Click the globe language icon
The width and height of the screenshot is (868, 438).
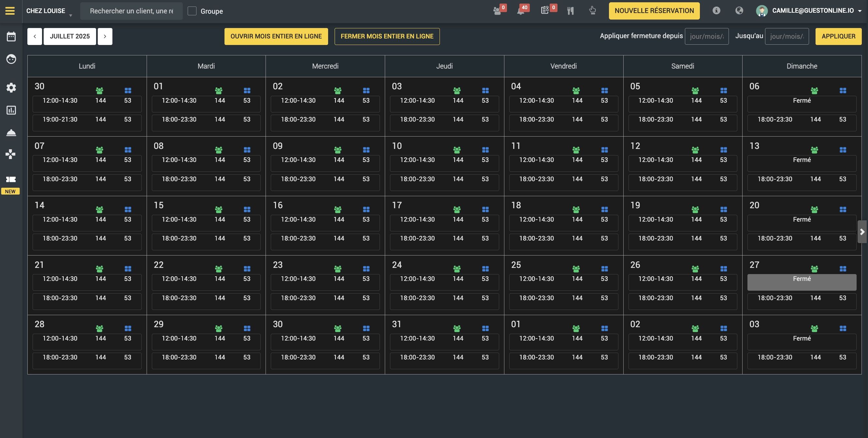(x=739, y=11)
